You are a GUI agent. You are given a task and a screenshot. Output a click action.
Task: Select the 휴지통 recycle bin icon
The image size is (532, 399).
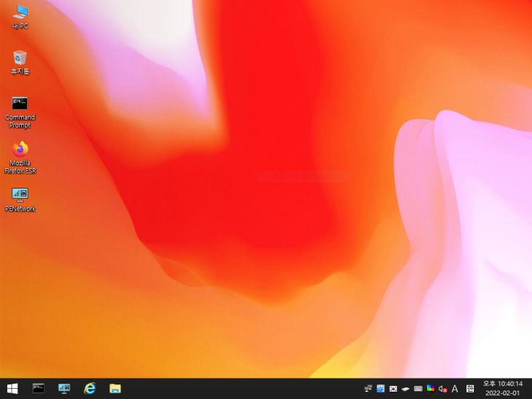click(x=20, y=63)
